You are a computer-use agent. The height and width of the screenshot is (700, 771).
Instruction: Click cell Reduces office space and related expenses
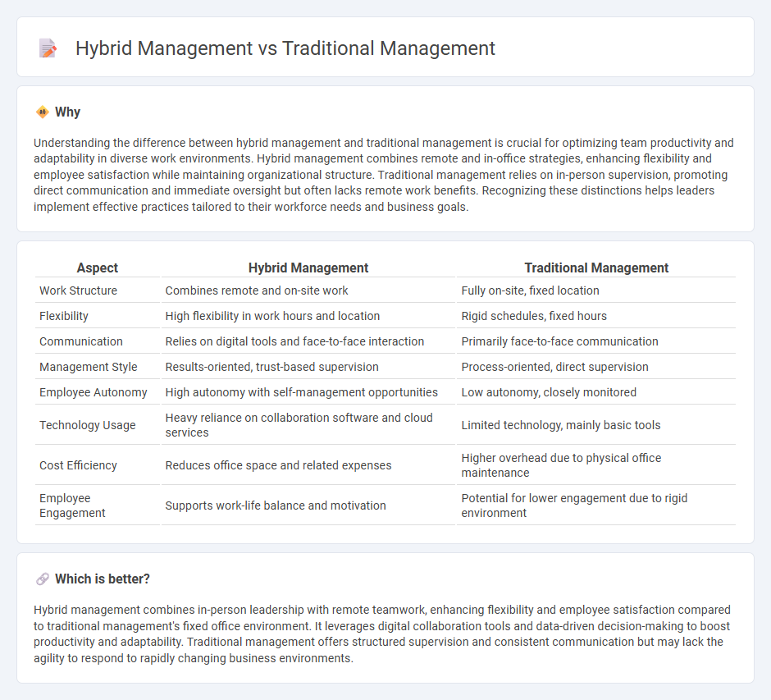pyautogui.click(x=308, y=465)
